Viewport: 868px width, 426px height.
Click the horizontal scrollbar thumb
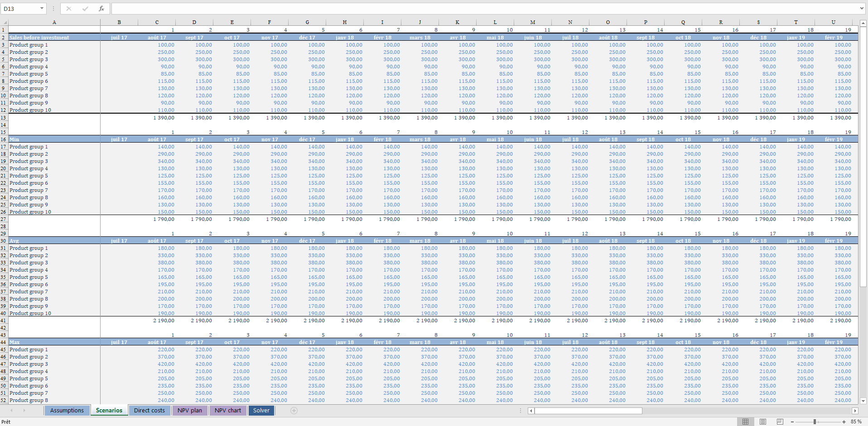click(x=588, y=411)
